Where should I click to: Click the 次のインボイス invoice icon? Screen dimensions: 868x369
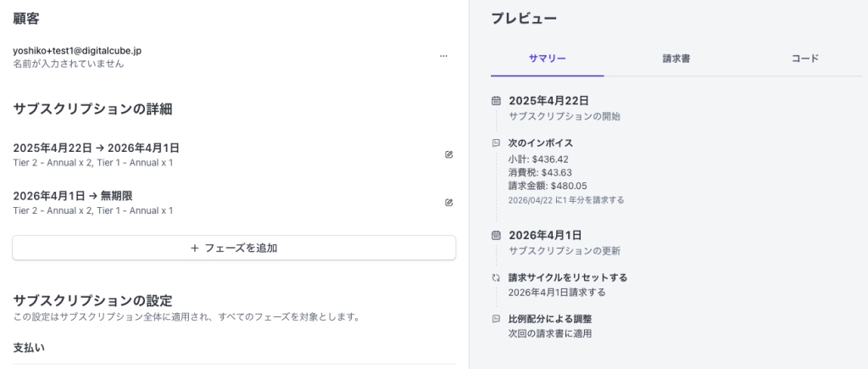coord(496,143)
